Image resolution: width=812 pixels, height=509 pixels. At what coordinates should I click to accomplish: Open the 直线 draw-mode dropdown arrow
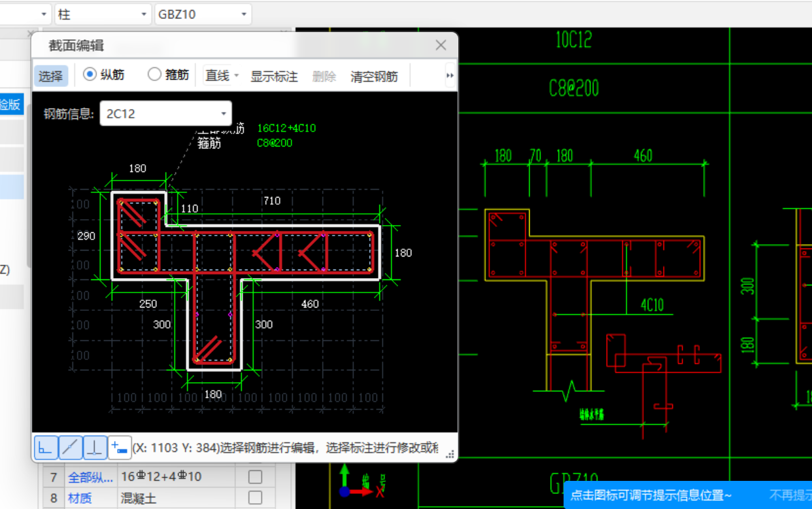236,76
